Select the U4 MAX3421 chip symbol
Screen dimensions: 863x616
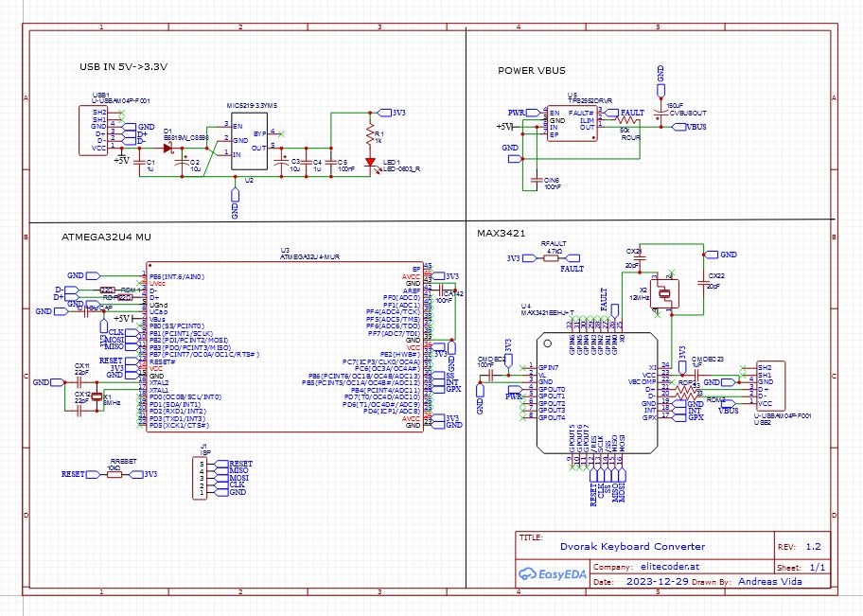[x=597, y=393]
